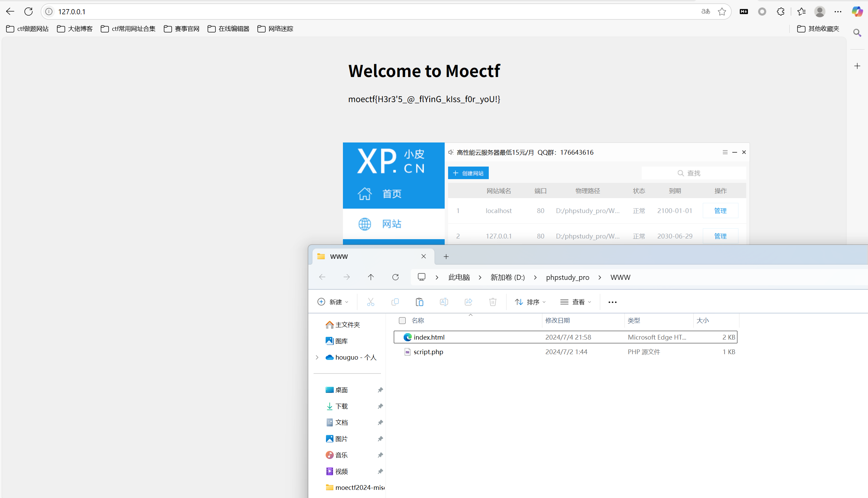Add a sidebar app with plus
This screenshot has width=868, height=498.
click(x=857, y=66)
